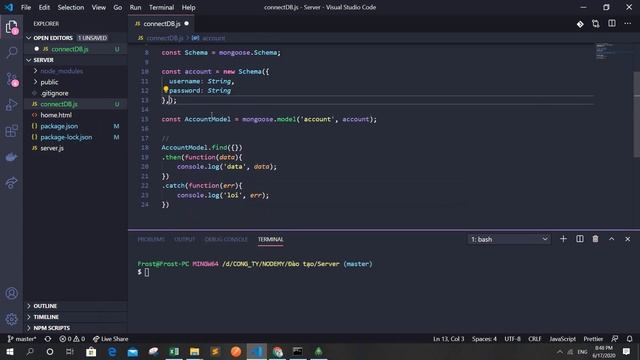Open the Help menu
Viewport: 640px width, 360px height.
click(188, 7)
